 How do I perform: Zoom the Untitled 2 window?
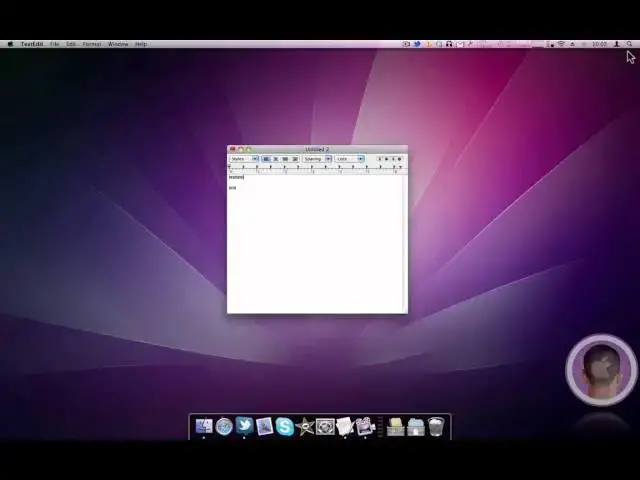[x=249, y=149]
